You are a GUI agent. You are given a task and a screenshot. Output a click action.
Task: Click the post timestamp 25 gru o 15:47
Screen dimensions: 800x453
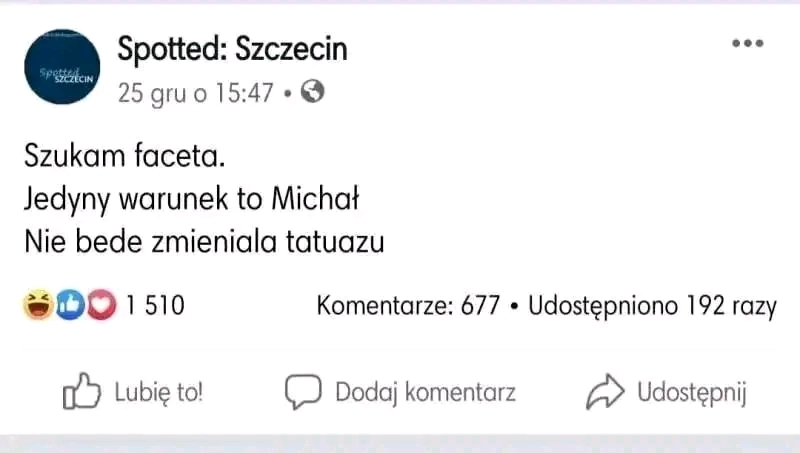(195, 93)
